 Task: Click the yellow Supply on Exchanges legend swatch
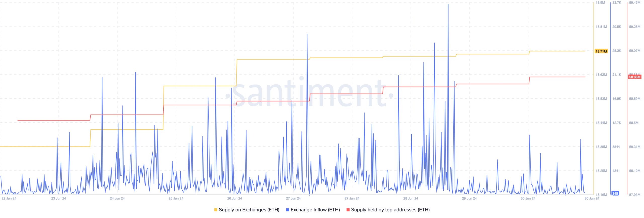(216, 210)
